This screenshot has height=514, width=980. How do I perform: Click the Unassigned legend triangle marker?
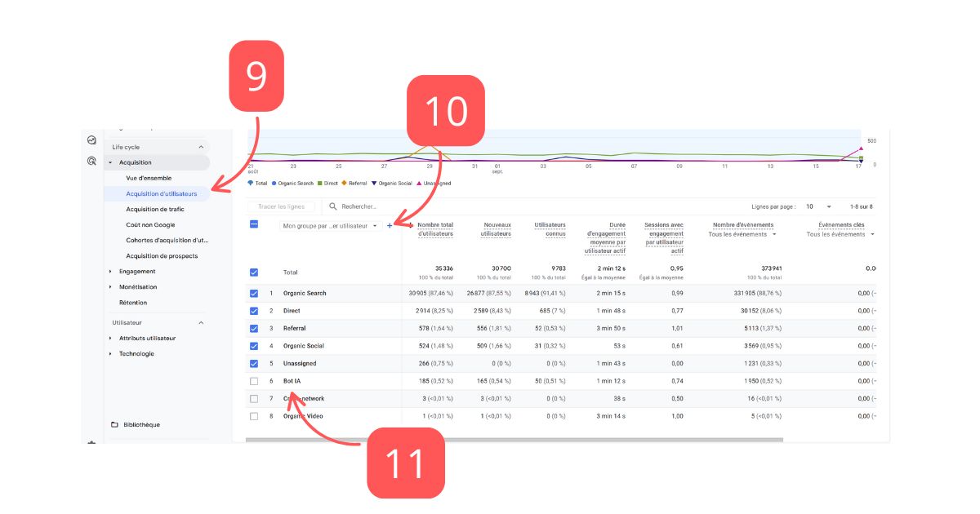420,184
